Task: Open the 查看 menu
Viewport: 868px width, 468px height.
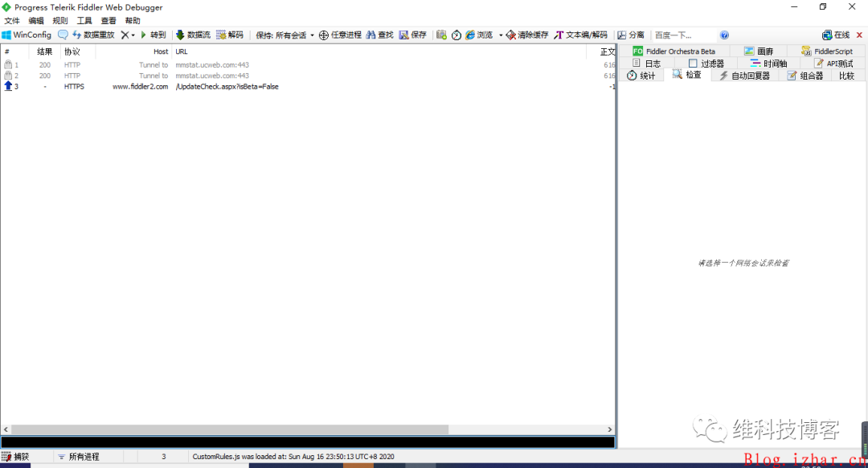Action: [108, 20]
